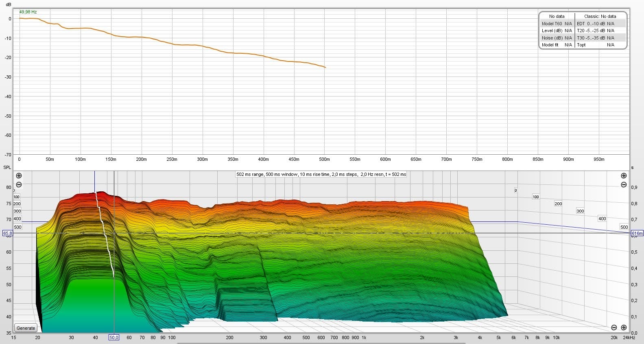Zoom out the SPL axis of the waterfall

19,185
